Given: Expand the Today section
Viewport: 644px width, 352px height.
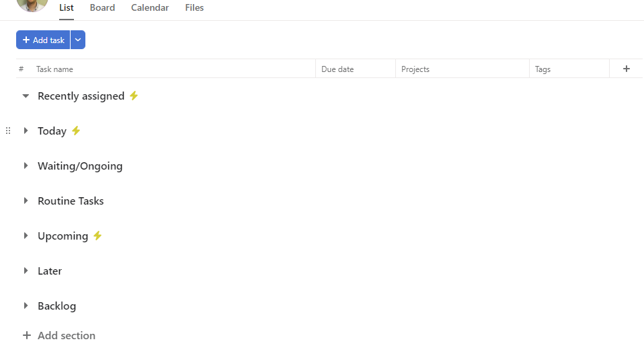Looking at the screenshot, I should pos(26,131).
